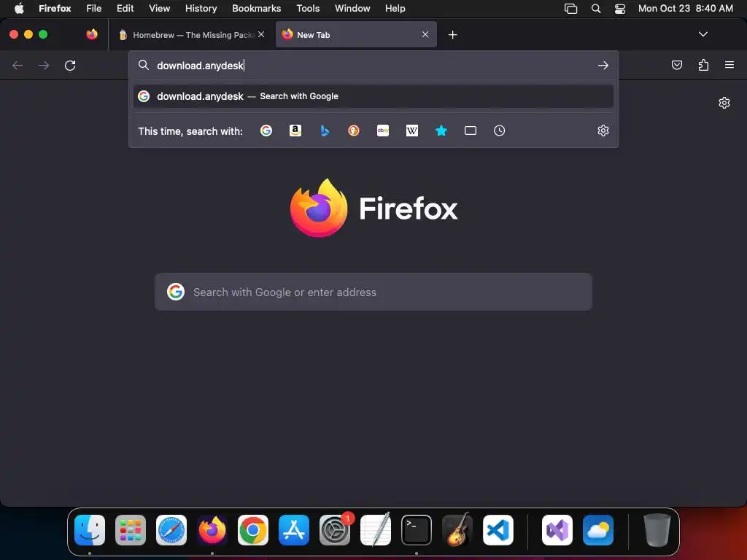Open the History menu

pos(201,8)
